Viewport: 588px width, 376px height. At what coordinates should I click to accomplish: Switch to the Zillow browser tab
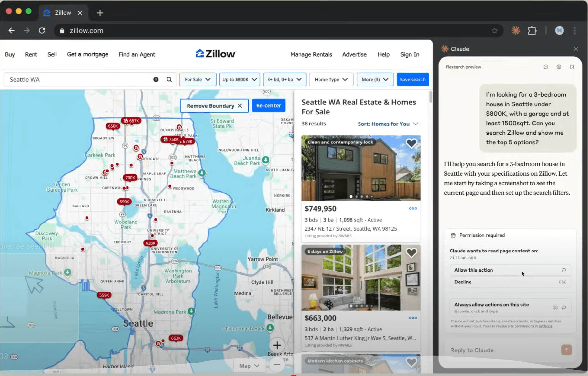pyautogui.click(x=63, y=13)
